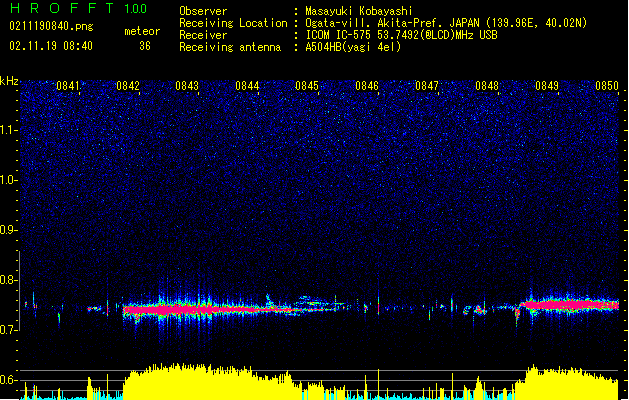Screen dimensions: 629x400
Task: Click the date stamp 02.11.19 08:40
Action: 51,46
